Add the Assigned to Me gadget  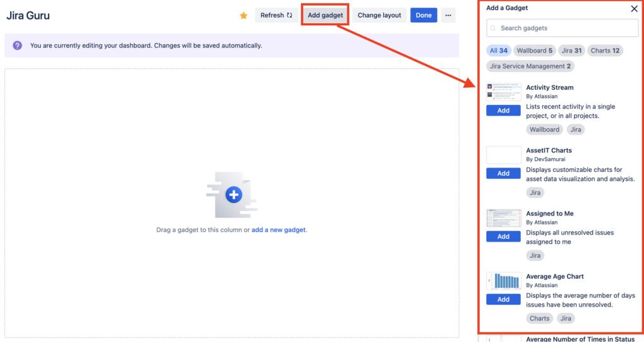(503, 236)
